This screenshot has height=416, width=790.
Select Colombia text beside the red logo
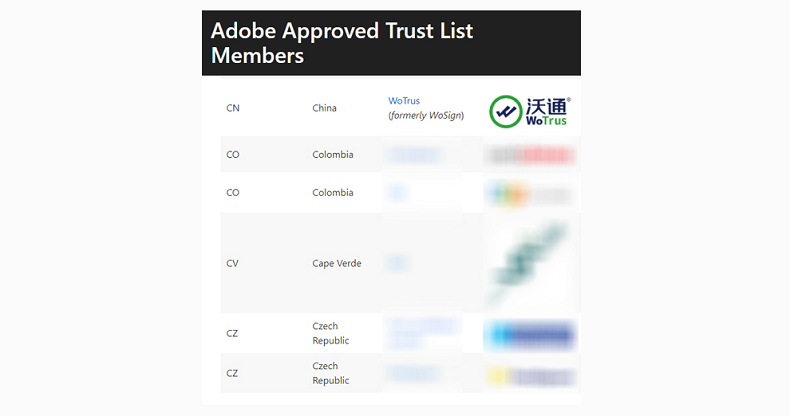pyautogui.click(x=332, y=155)
